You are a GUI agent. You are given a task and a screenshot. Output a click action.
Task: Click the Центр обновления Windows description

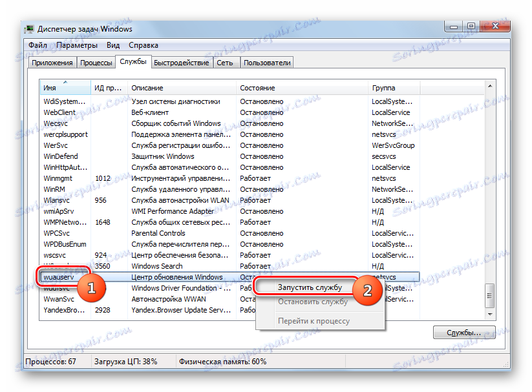pos(176,277)
